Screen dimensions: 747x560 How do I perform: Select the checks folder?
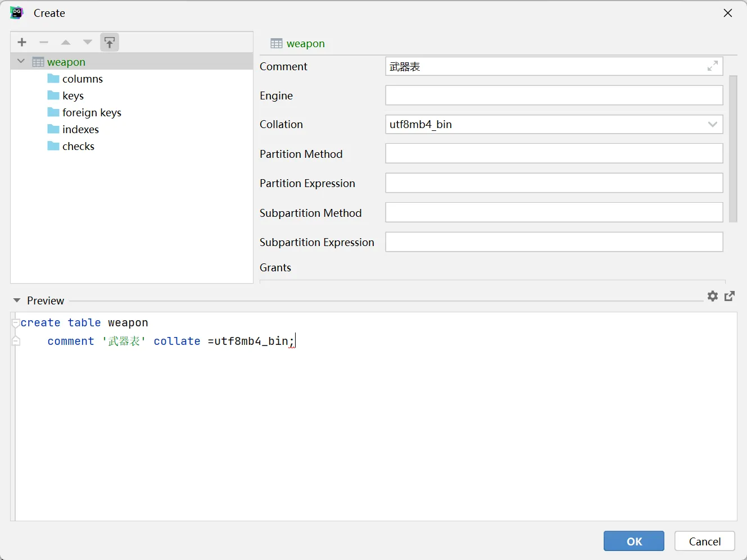click(78, 146)
